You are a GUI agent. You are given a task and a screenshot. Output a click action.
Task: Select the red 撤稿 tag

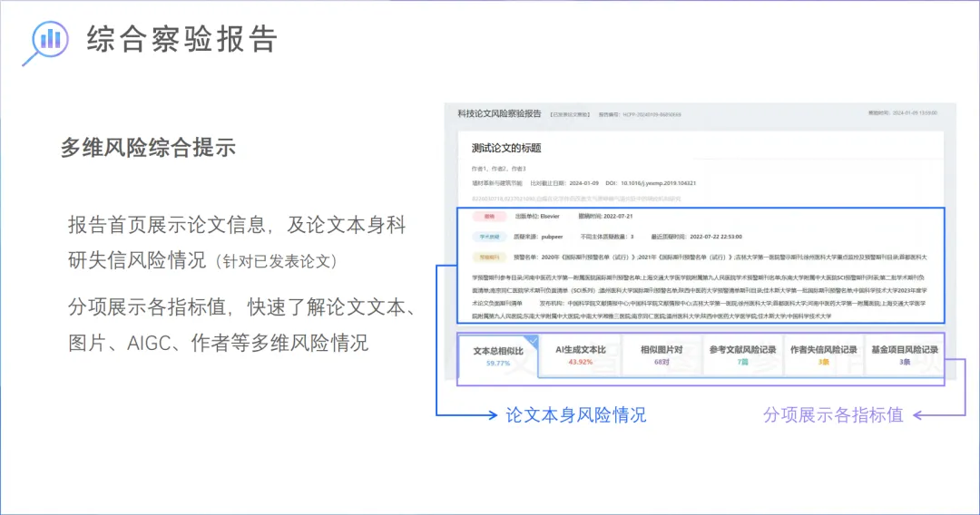[490, 218]
